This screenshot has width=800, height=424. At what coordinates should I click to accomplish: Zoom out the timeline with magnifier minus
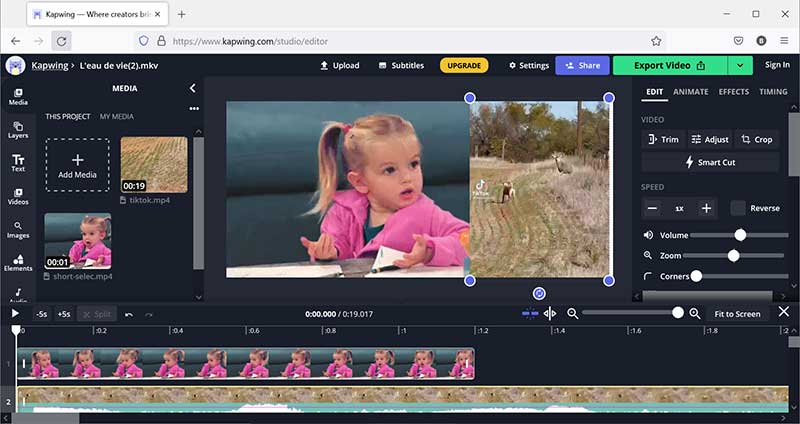click(x=572, y=314)
